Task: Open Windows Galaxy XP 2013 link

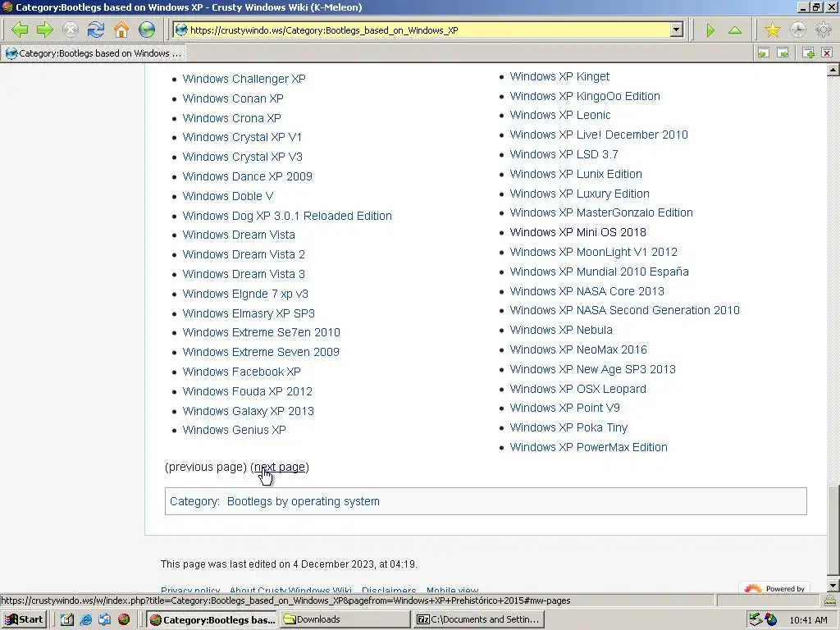Action: pos(248,411)
